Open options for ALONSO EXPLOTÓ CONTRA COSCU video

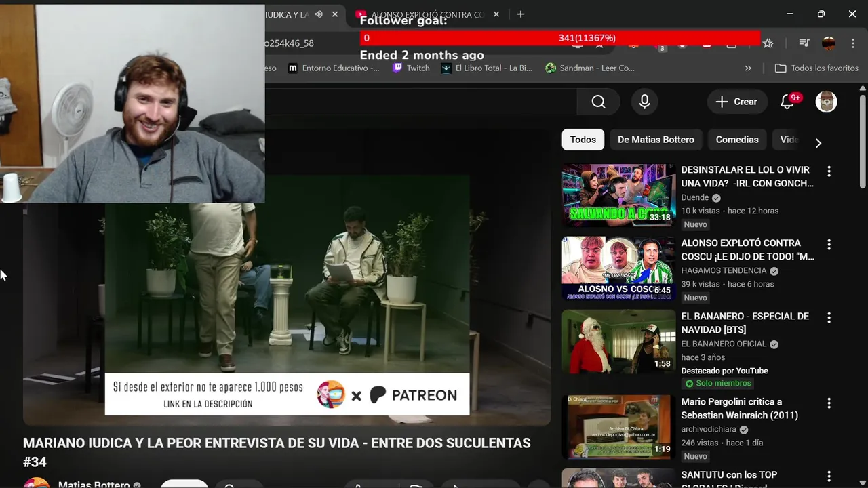pyautogui.click(x=829, y=244)
